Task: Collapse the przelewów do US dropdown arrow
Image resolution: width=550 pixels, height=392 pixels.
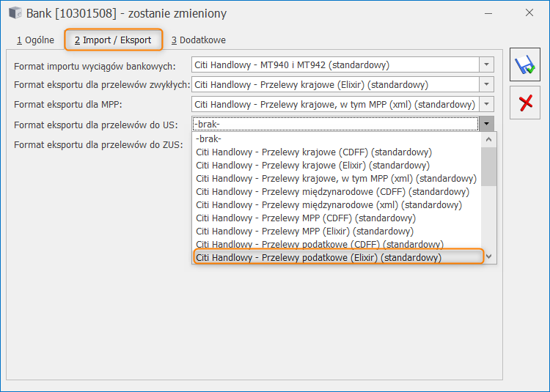Action: tap(486, 124)
